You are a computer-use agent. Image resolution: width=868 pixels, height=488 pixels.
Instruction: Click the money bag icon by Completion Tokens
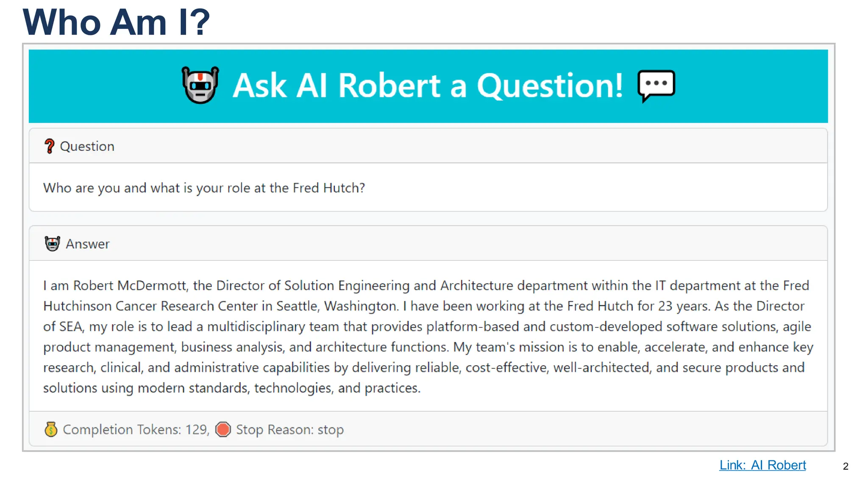51,429
